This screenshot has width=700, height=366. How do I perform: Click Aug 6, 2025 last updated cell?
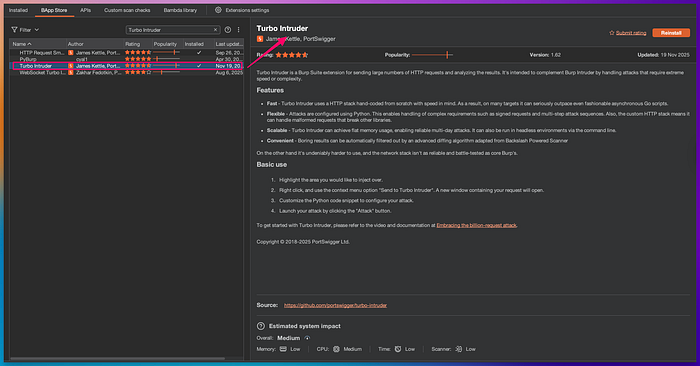(x=229, y=72)
